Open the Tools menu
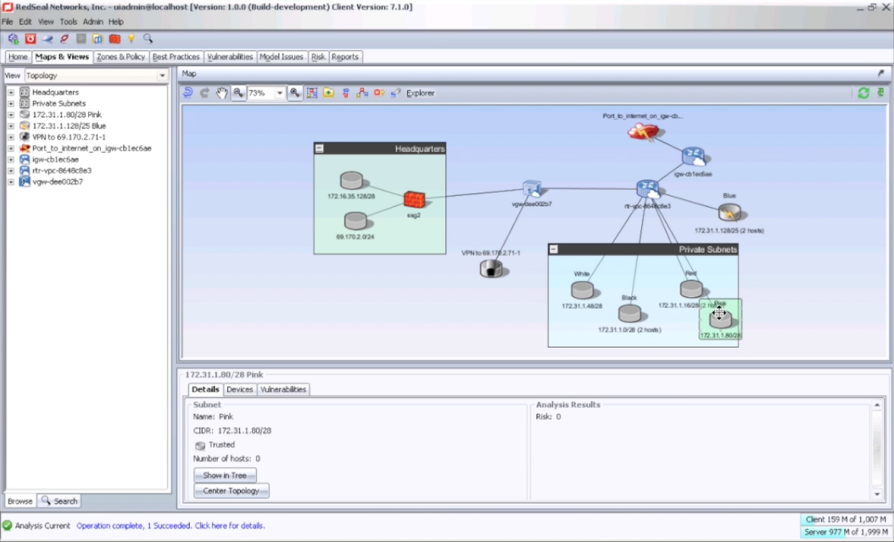Screen dimensions: 894x542 pyautogui.click(x=68, y=21)
